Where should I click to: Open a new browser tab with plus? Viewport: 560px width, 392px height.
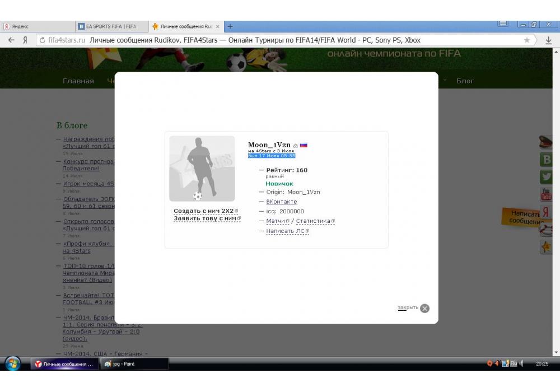pyautogui.click(x=230, y=26)
